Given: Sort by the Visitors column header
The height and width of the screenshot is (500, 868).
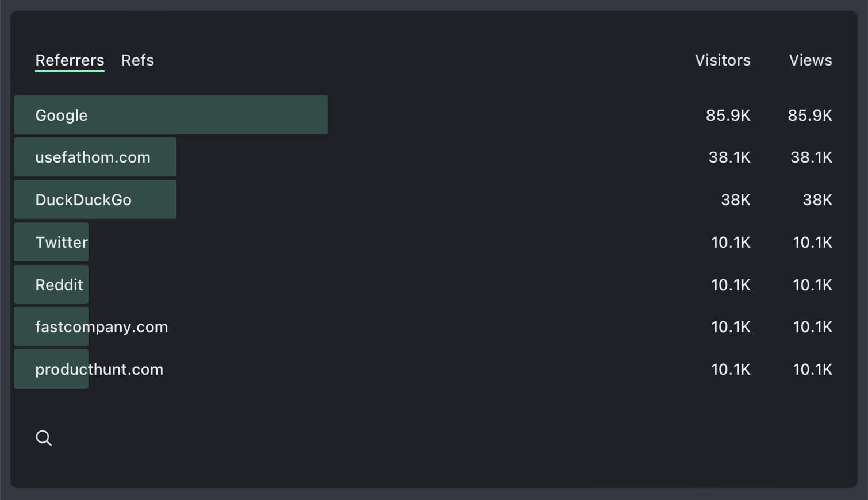Looking at the screenshot, I should (x=723, y=60).
